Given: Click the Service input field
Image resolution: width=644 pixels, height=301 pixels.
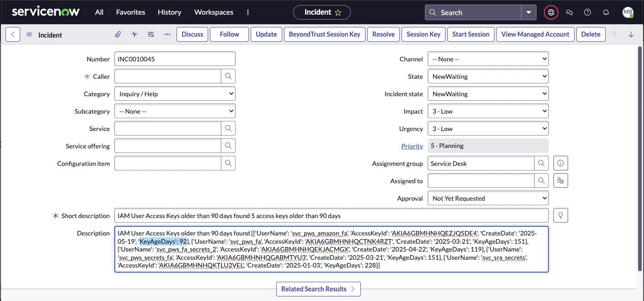Looking at the screenshot, I should click(168, 129).
